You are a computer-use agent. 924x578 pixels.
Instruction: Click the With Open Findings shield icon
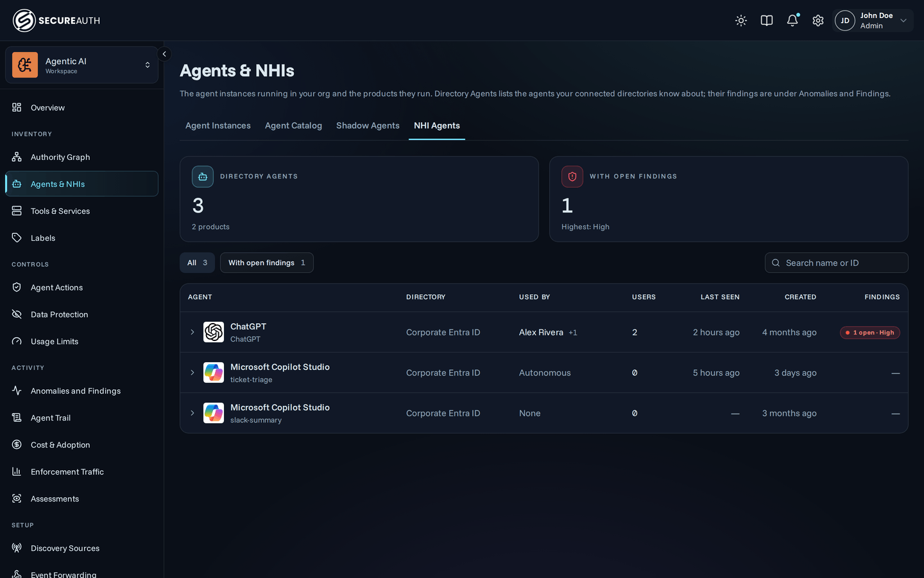tap(572, 177)
